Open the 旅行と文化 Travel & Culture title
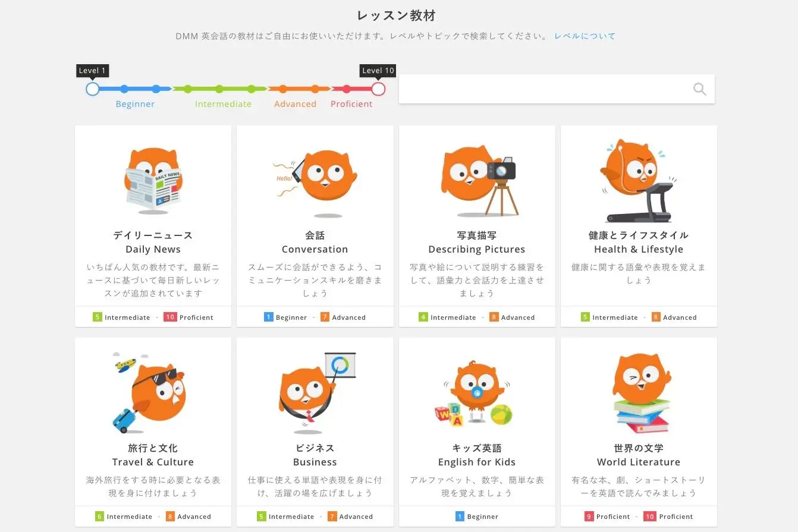This screenshot has width=798, height=532. (x=153, y=455)
